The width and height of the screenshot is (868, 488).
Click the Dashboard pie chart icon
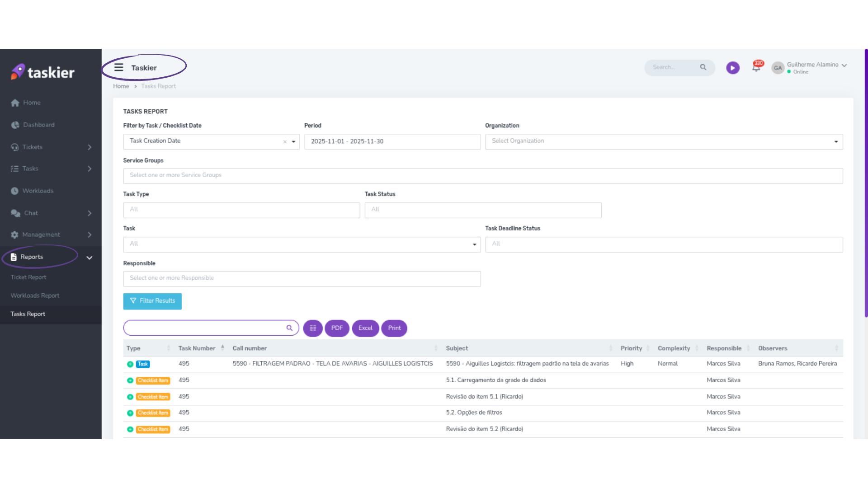click(15, 125)
